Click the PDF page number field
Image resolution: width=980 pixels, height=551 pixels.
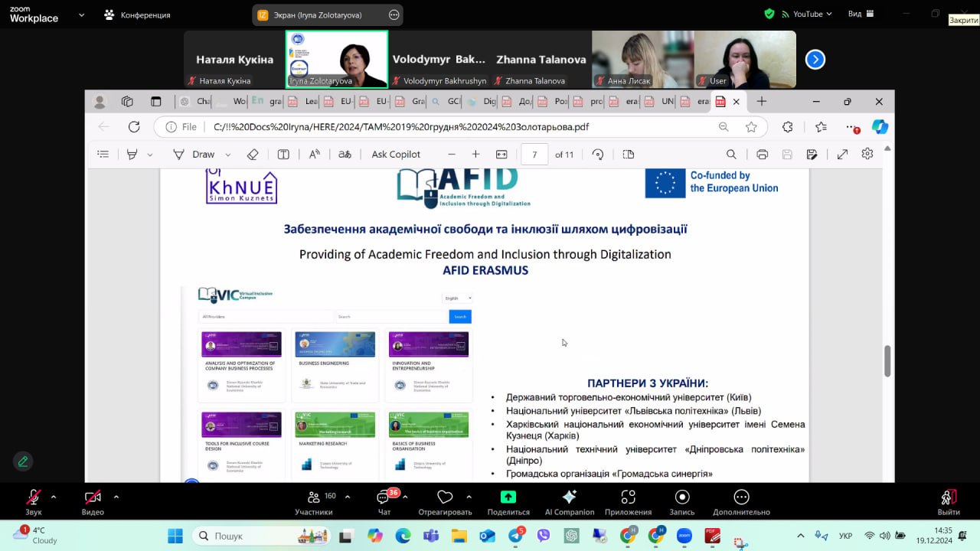534,155
